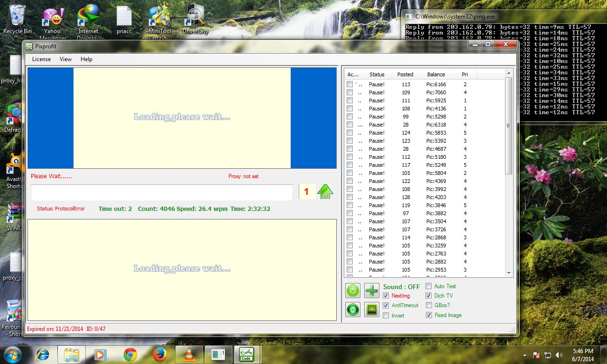Click the green picture image button

click(x=372, y=309)
